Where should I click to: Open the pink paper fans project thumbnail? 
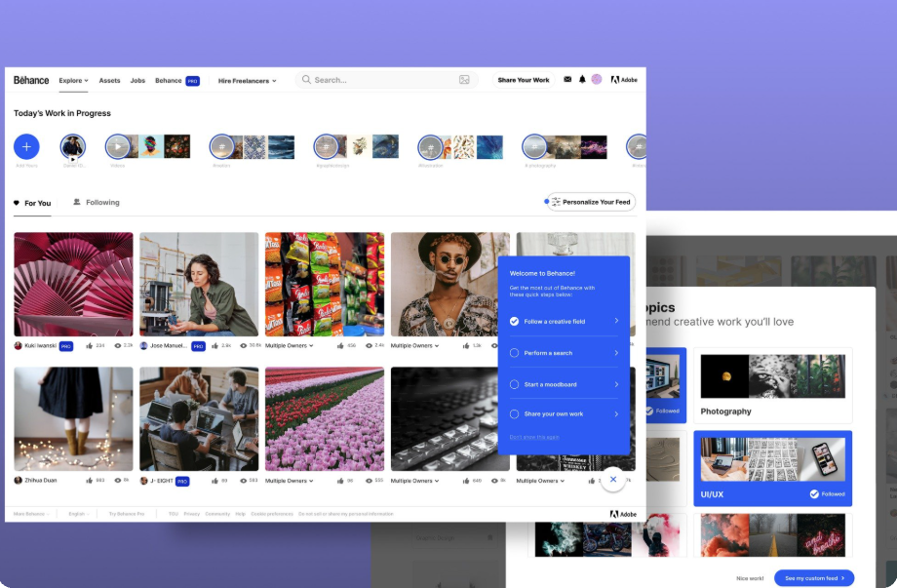pyautogui.click(x=73, y=285)
